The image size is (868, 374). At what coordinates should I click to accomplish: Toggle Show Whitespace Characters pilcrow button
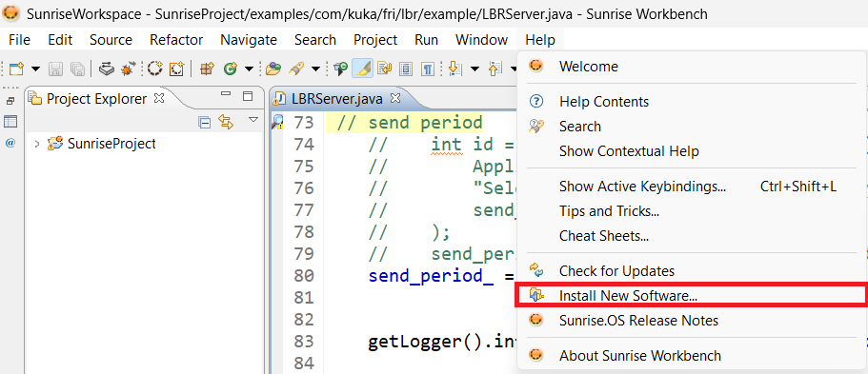(428, 69)
